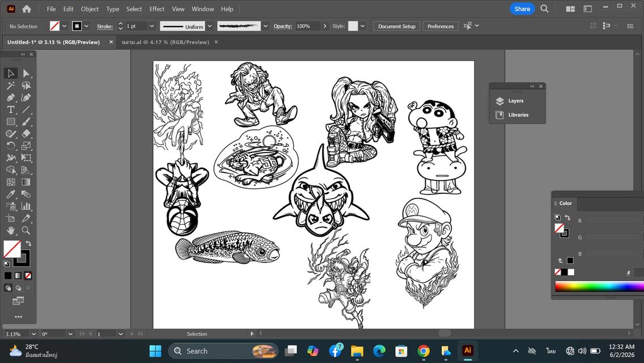Open Change Screen Mode button
Screen dimensions: 644x363
[18, 301]
